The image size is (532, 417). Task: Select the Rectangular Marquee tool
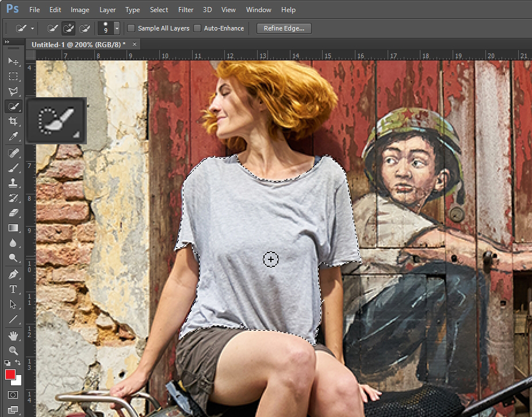coord(13,76)
